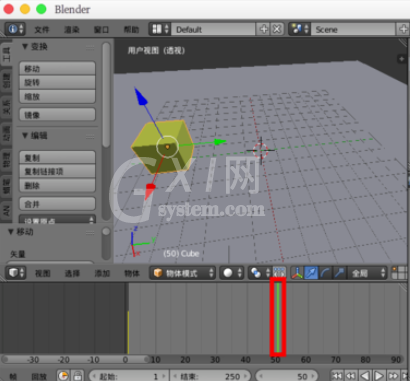Viewport: 410px width, 381px height.
Task: Add a new scene with plus icon
Action: coord(403,29)
